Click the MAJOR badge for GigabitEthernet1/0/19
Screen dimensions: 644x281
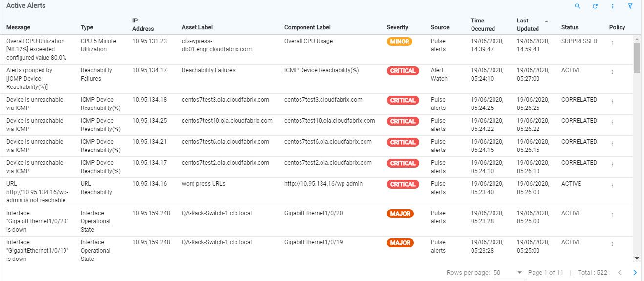400,243
